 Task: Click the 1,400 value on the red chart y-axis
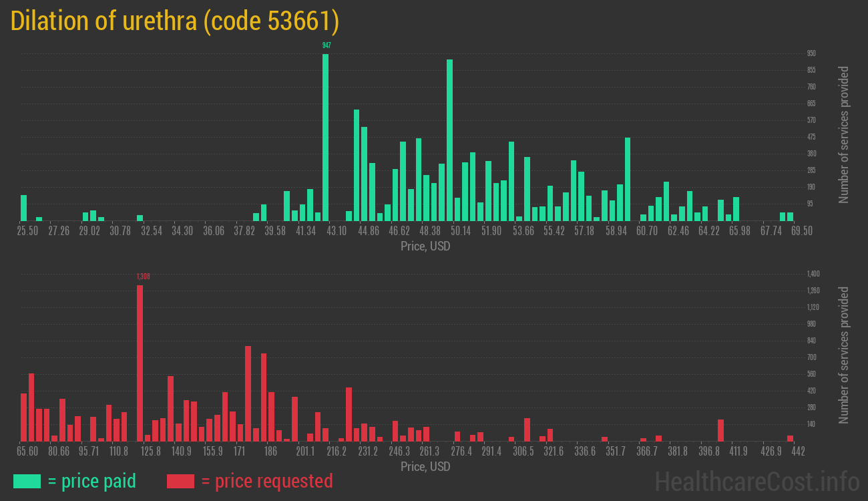pos(813,274)
